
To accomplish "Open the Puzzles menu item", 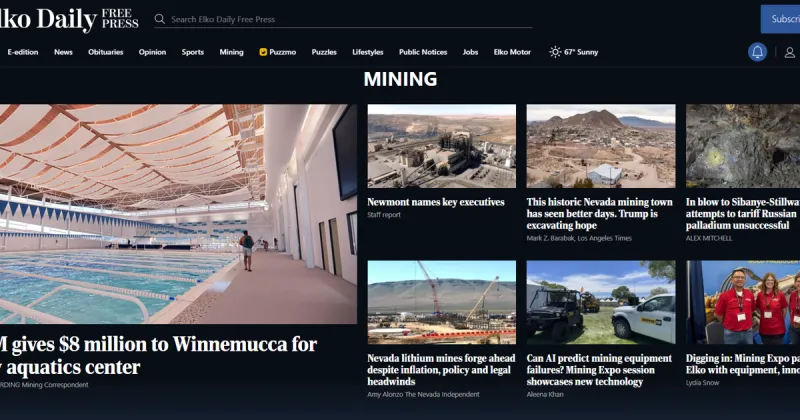I will (324, 52).
